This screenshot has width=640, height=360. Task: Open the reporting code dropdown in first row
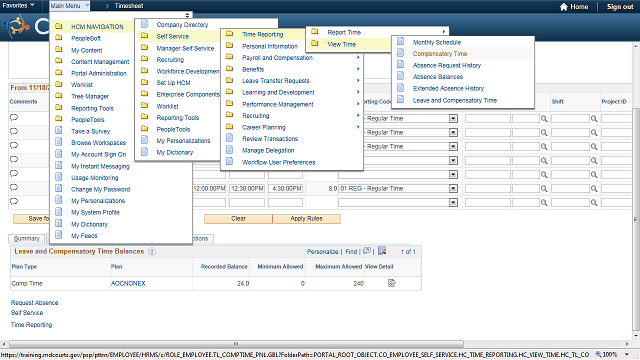coord(453,118)
